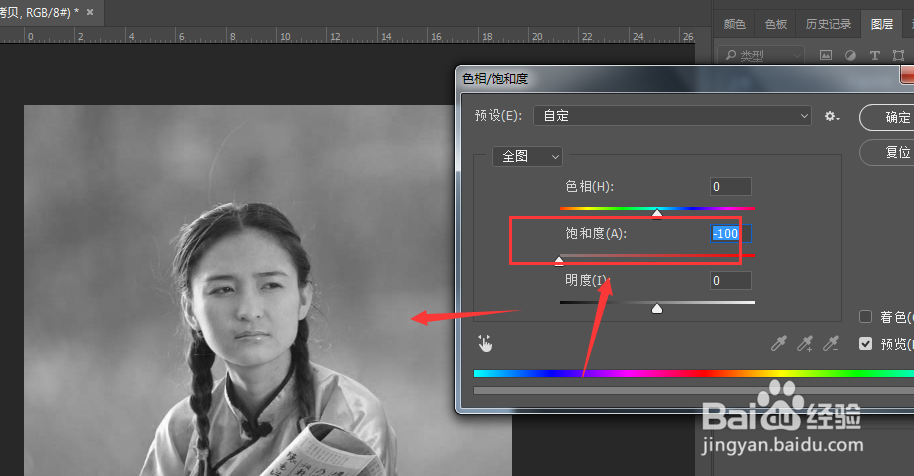Click the 复位 button

pos(887,152)
